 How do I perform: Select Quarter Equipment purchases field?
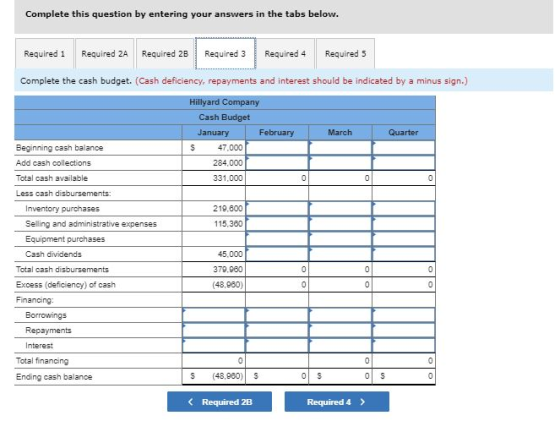[404, 239]
